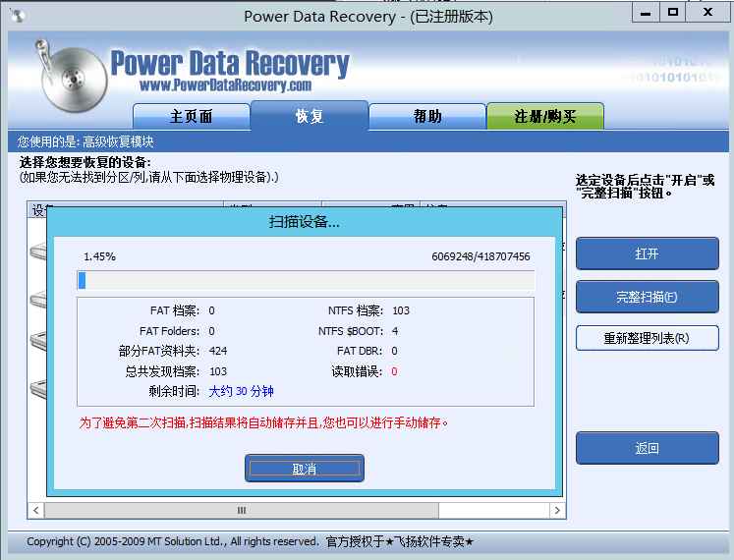Click the horizontal scrollbar thumb

(242, 510)
